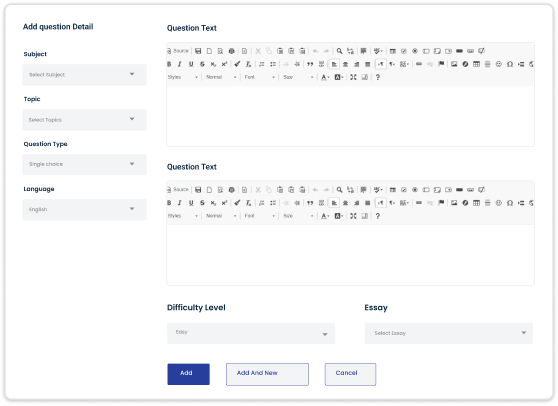The image size is (558, 406).
Task: Open Background Color picker in upper editor
Action: [338, 77]
